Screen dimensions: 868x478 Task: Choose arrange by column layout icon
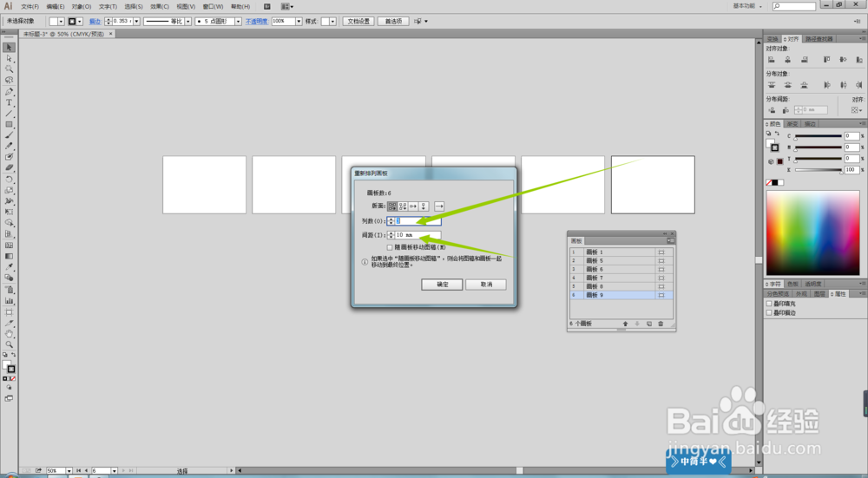(x=424, y=206)
